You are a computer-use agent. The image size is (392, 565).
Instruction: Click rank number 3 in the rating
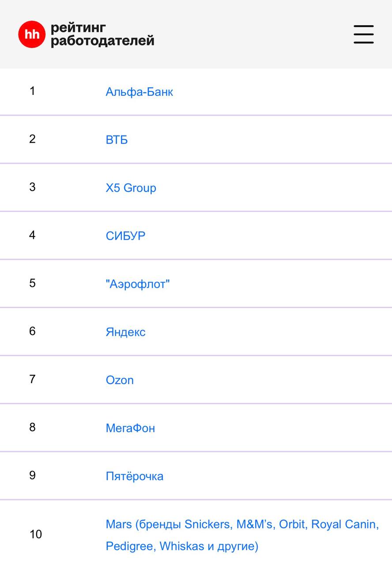(32, 187)
